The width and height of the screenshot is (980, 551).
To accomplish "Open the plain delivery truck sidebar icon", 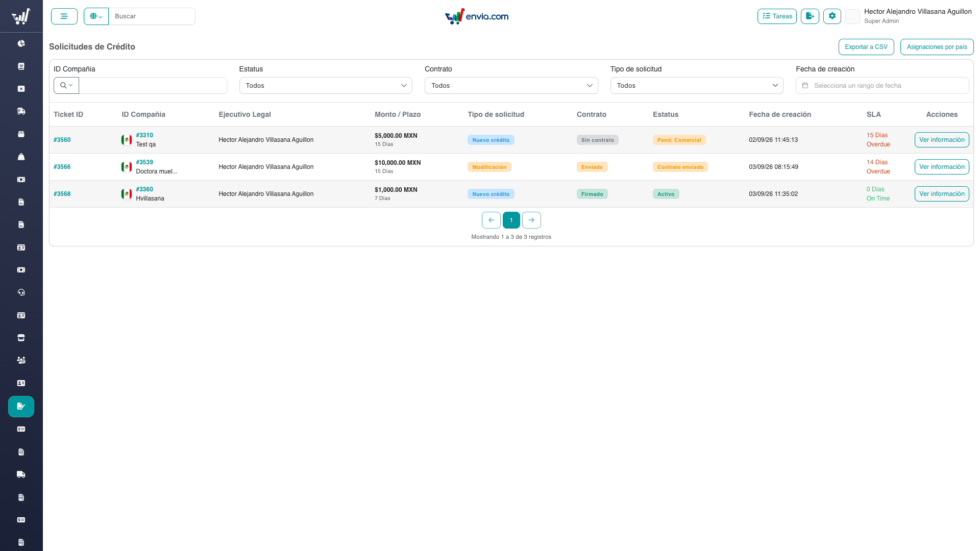I will [x=21, y=474].
